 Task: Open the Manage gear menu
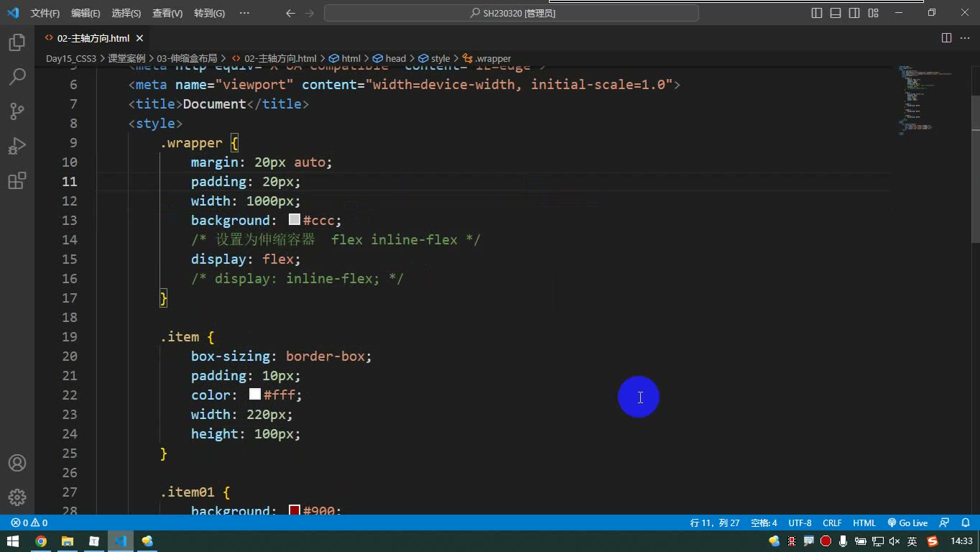17,497
